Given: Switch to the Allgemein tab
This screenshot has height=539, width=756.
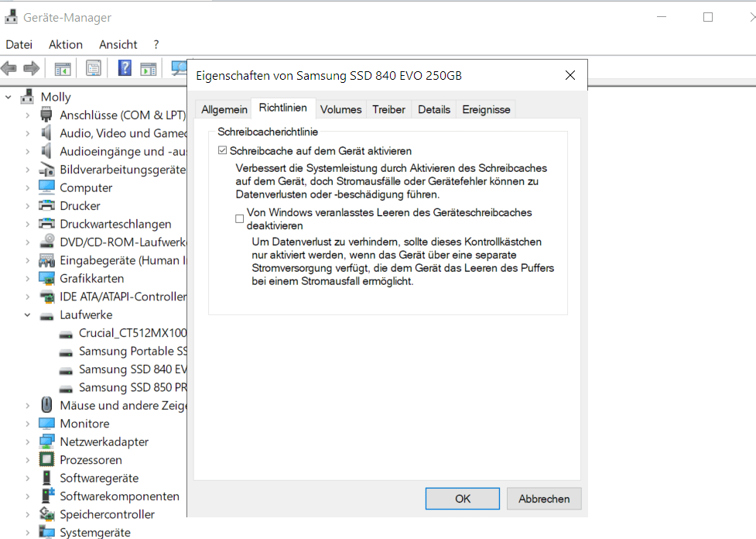Looking at the screenshot, I should pos(224,109).
